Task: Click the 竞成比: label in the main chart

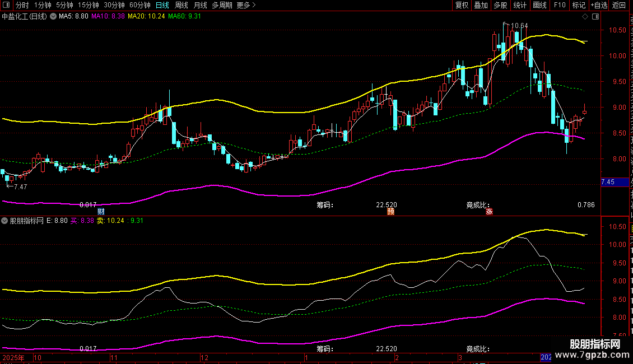Action: click(478, 205)
